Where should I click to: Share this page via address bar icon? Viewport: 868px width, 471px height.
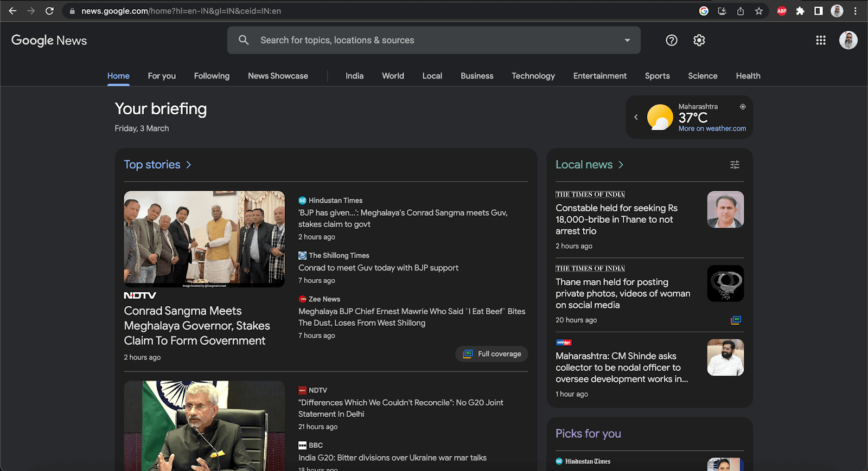click(741, 11)
